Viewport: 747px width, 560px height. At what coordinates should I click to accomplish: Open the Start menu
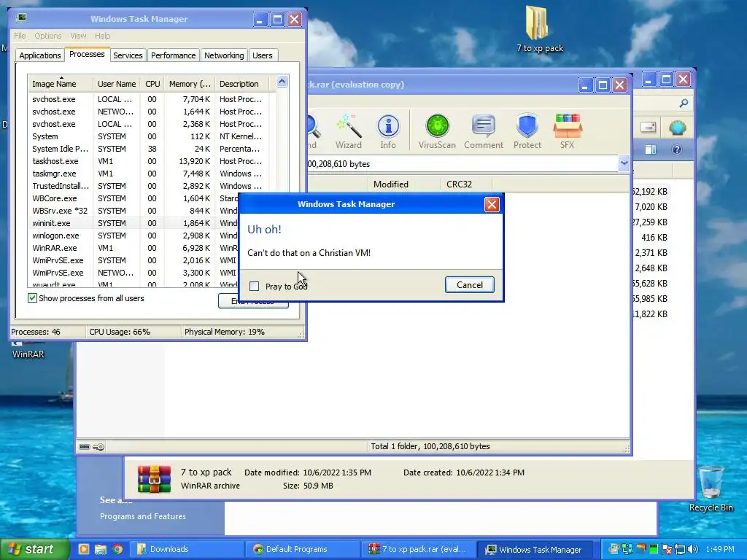tap(34, 549)
